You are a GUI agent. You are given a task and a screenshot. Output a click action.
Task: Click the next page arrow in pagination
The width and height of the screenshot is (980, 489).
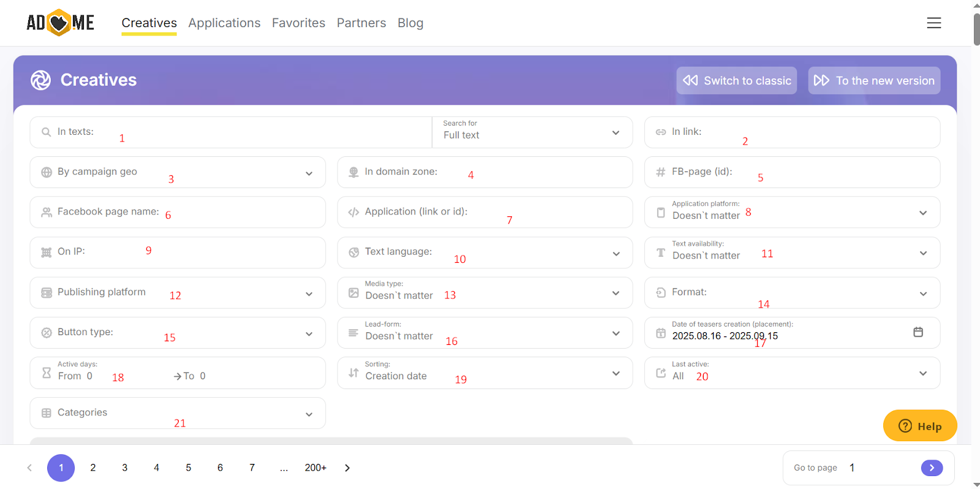point(347,468)
